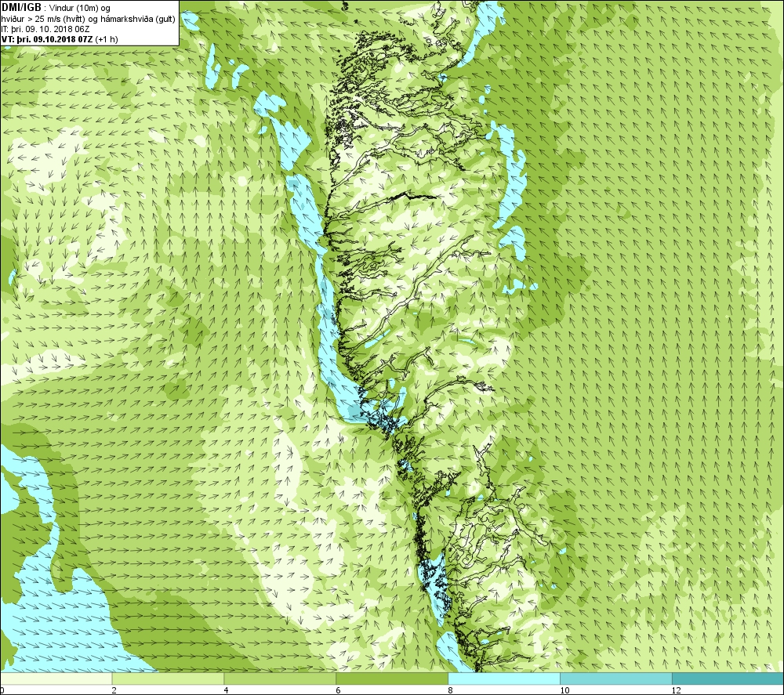Click the teal scale segment above 12
This screenshot has width=784, height=695.
[x=728, y=679]
